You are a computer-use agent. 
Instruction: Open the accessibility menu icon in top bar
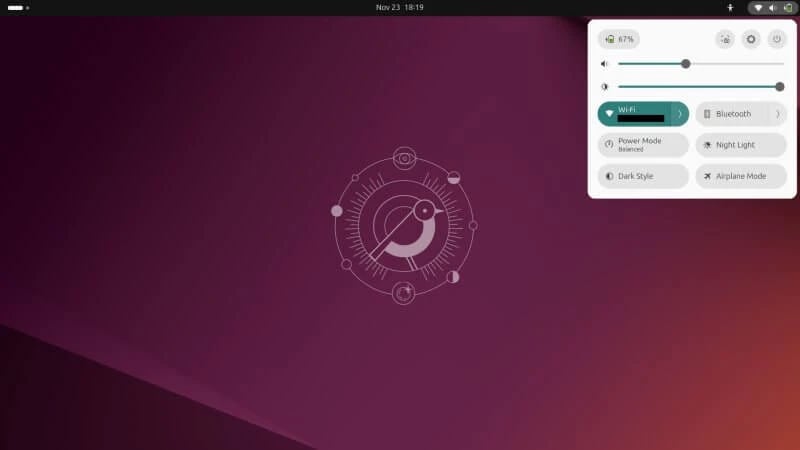(x=730, y=8)
